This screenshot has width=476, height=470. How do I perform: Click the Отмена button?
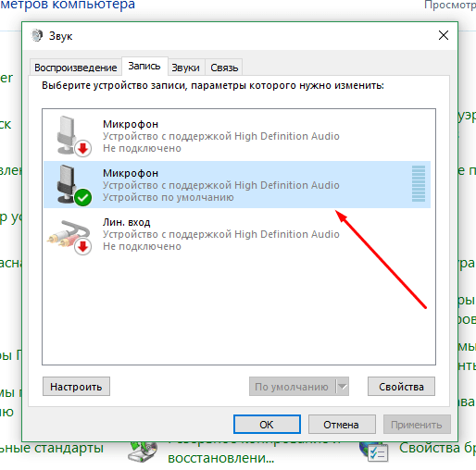click(x=342, y=425)
